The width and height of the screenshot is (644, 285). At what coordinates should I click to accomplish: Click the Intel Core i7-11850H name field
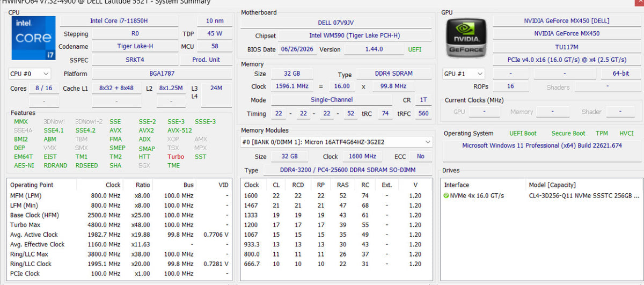tap(119, 21)
